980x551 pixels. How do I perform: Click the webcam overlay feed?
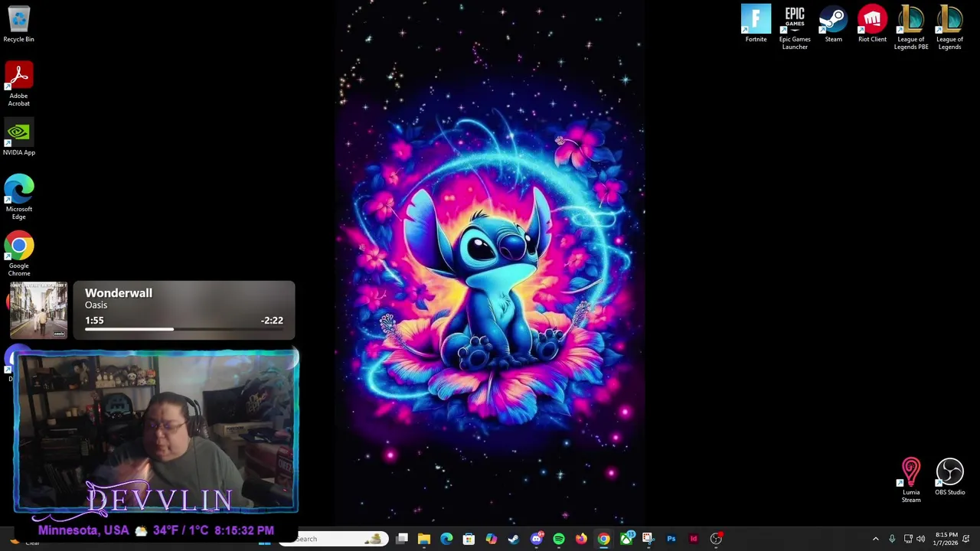coord(156,432)
